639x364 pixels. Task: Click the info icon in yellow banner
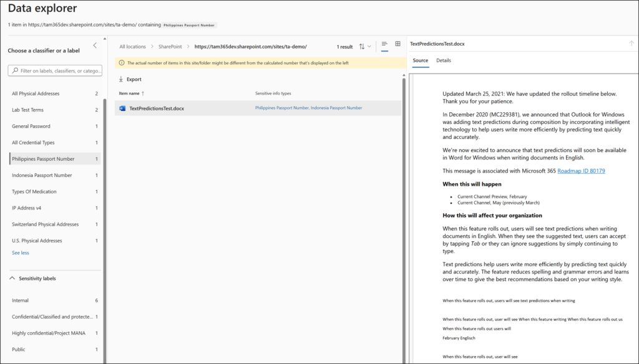[x=121, y=63]
